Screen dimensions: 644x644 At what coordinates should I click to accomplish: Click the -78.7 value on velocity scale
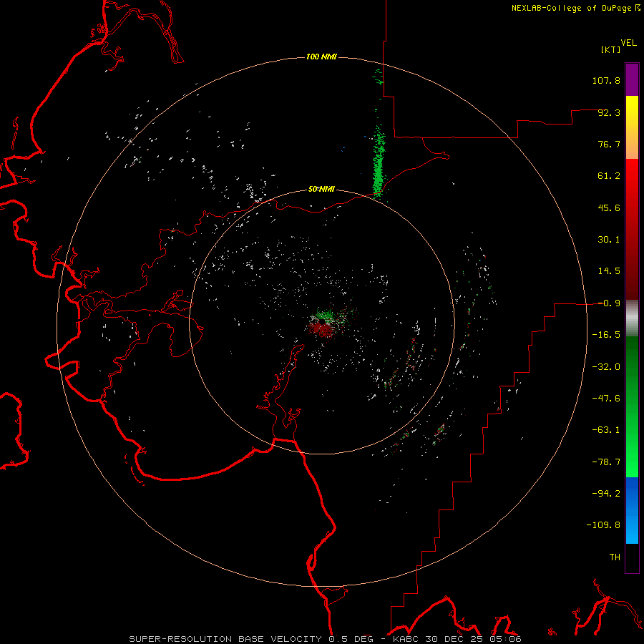pos(606,462)
